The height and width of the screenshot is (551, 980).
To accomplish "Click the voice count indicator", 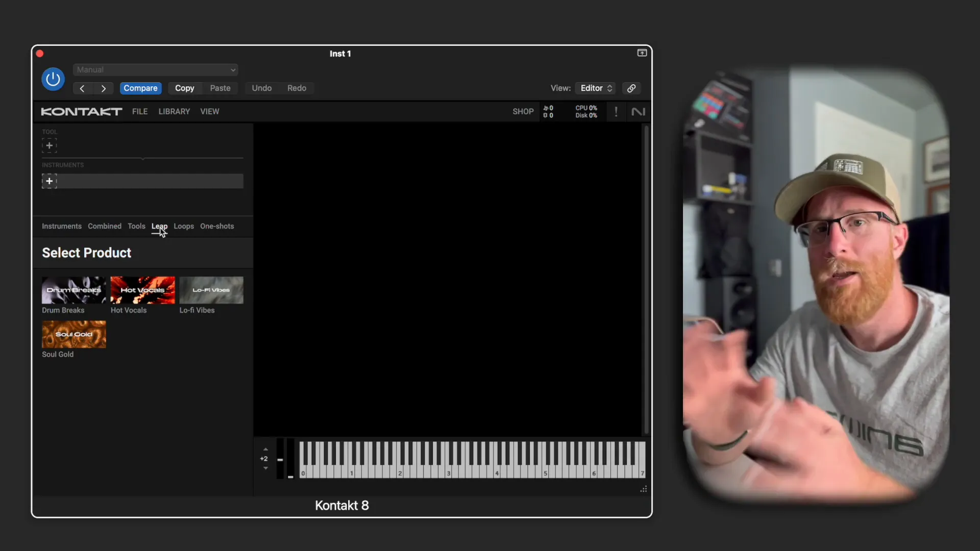I will [x=548, y=112].
